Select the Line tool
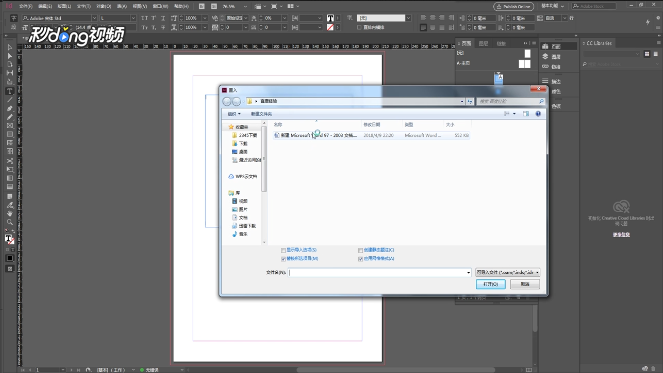This screenshot has width=663, height=373. click(9, 100)
